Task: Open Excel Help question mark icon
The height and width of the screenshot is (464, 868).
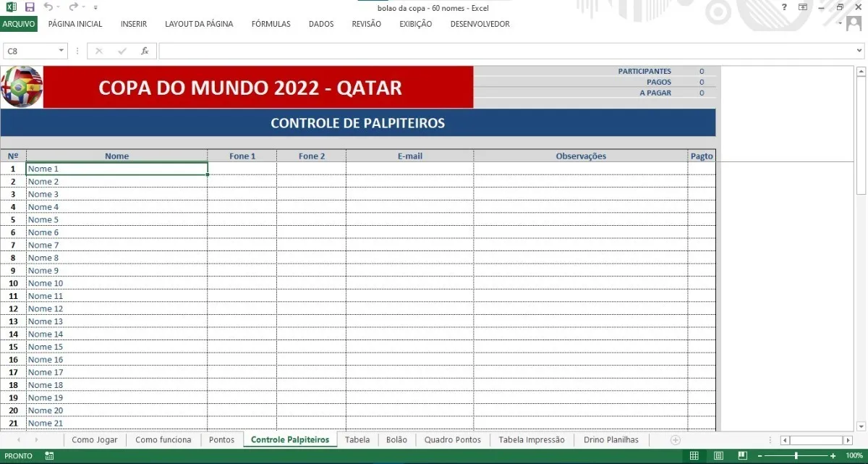Action: pos(784,7)
